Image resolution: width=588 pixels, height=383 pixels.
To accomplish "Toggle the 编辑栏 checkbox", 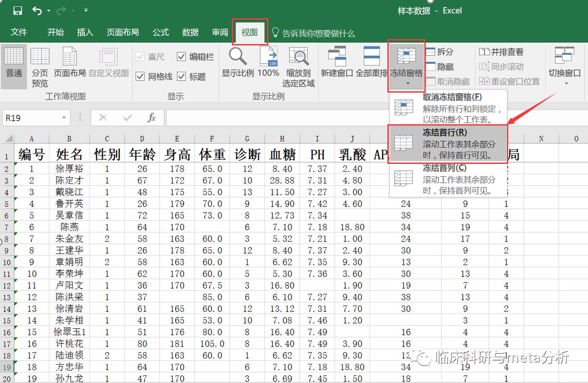I will point(181,57).
